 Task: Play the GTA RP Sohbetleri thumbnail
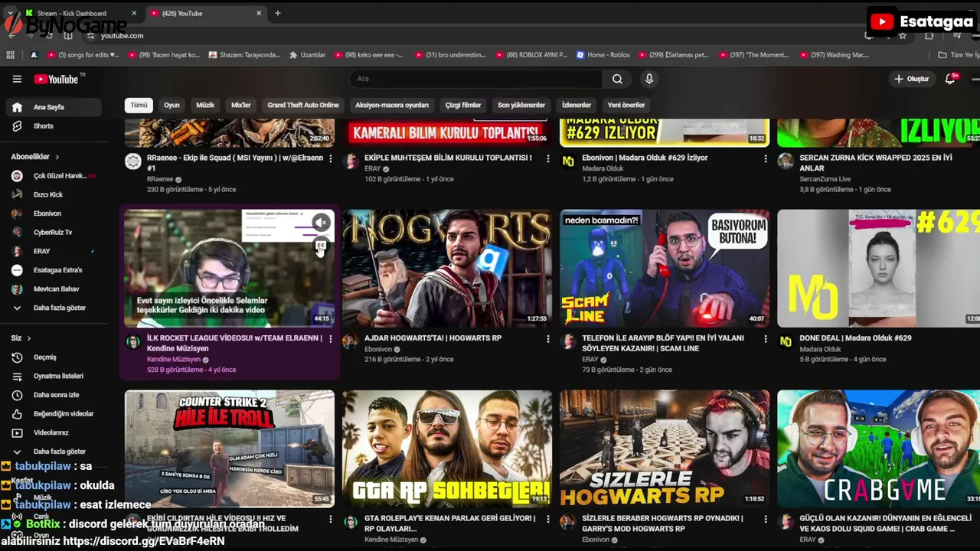447,448
